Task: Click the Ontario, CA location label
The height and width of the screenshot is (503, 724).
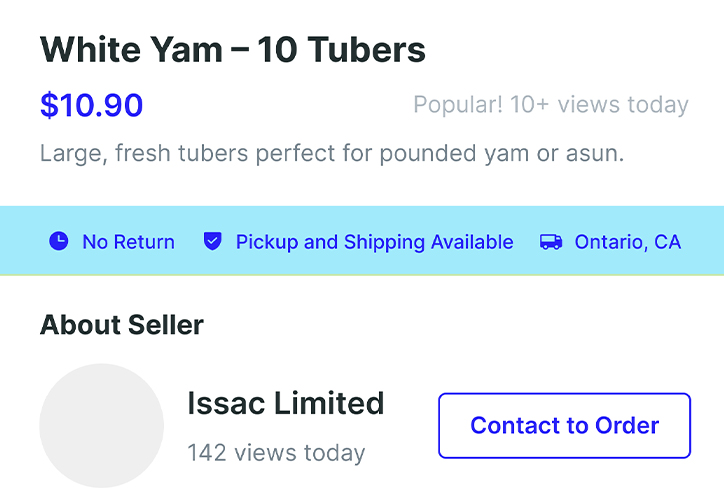Action: [x=627, y=242]
